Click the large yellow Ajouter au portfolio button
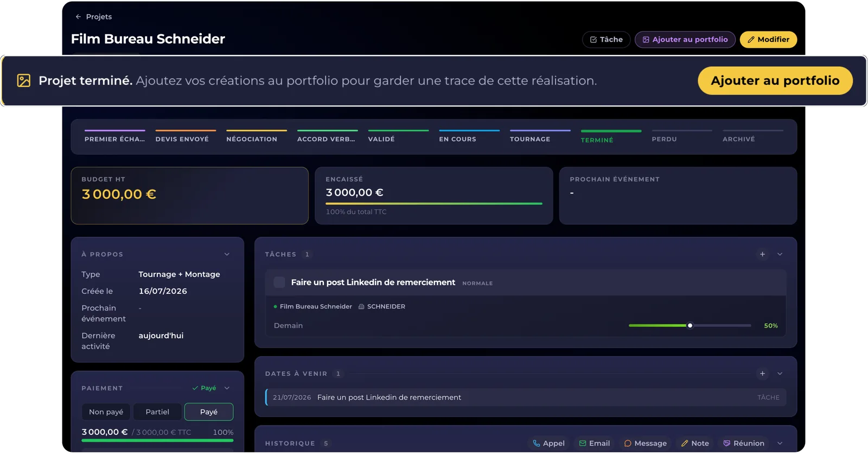This screenshot has width=868, height=454. click(775, 81)
